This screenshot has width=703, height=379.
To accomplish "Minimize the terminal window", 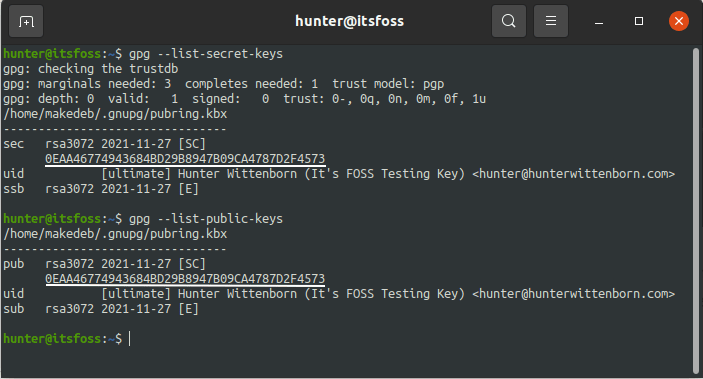I will point(599,21).
